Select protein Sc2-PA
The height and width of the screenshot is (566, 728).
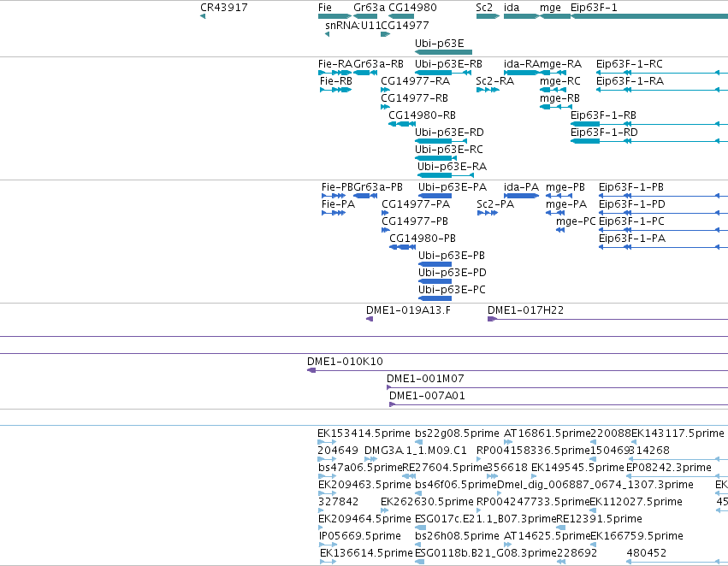[495, 204]
